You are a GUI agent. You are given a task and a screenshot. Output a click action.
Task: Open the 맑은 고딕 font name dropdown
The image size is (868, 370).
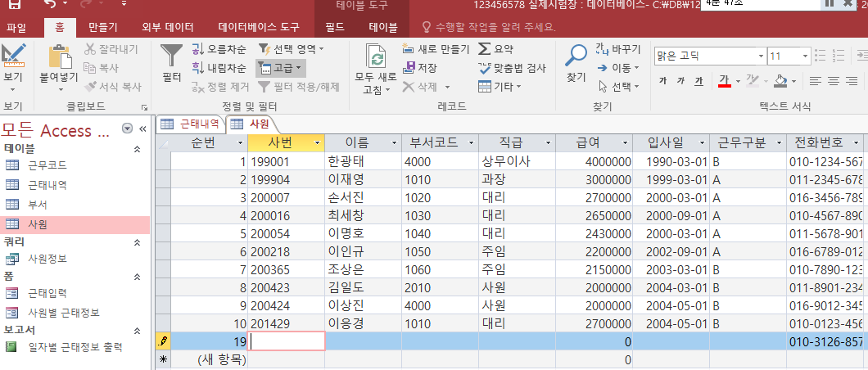[758, 56]
